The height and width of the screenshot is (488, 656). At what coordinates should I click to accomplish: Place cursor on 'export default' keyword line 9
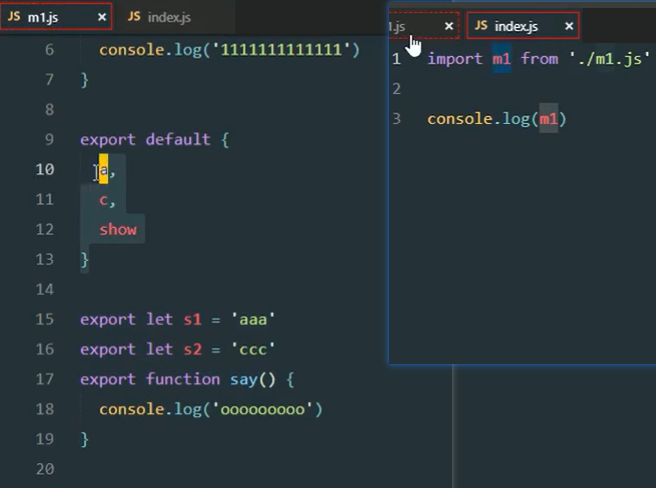click(145, 139)
